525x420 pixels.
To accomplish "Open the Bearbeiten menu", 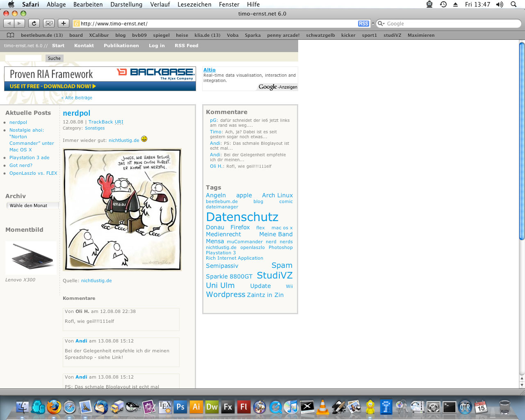I will click(x=88, y=5).
